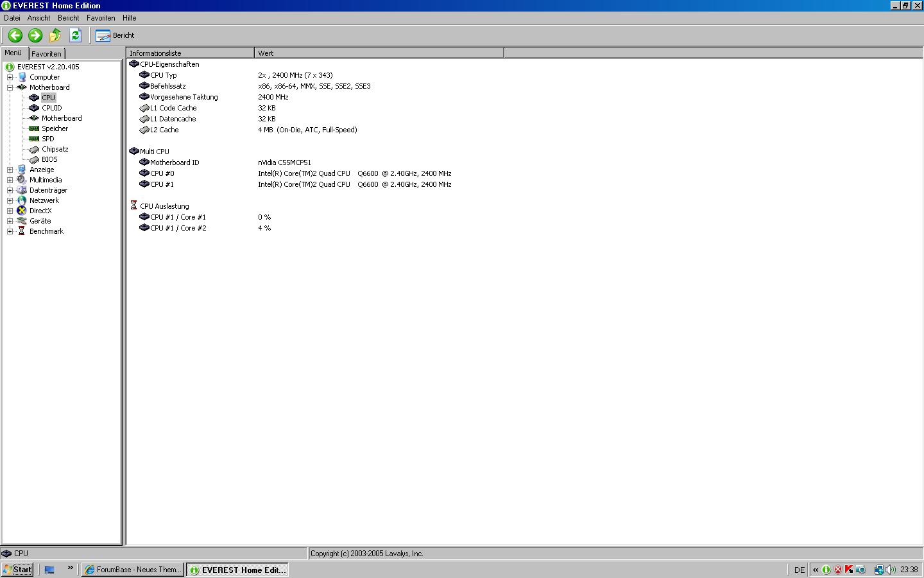Viewport: 924px width, 578px height.
Task: Select the CPUID icon in tree
Action: pyautogui.click(x=34, y=108)
